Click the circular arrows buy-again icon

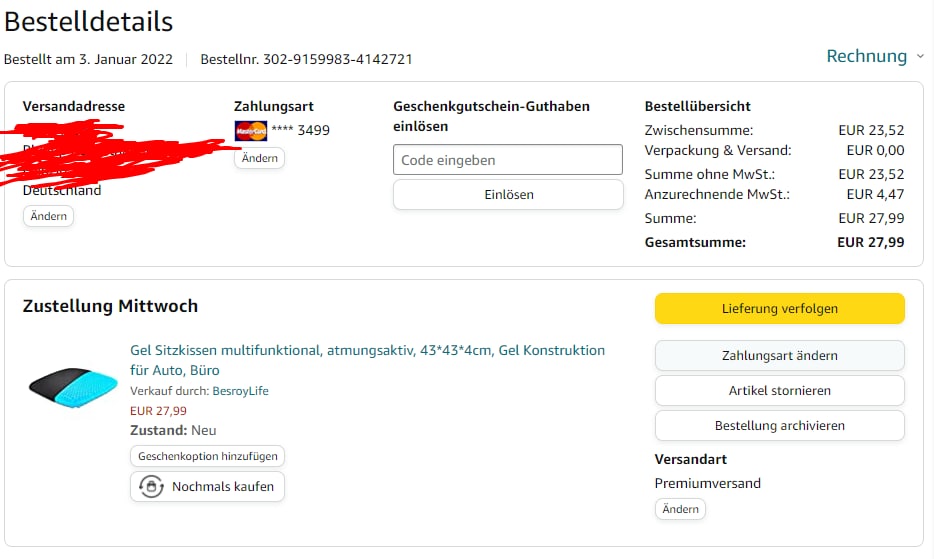pyautogui.click(x=151, y=487)
